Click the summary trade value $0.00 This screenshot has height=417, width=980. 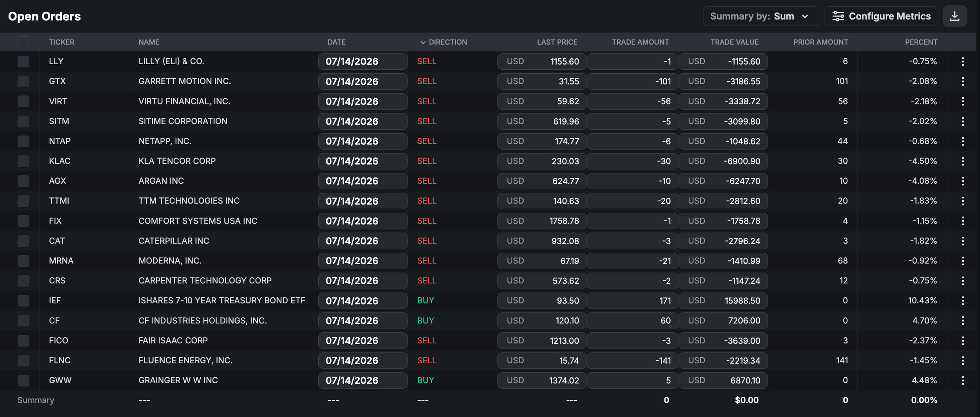[x=746, y=400]
